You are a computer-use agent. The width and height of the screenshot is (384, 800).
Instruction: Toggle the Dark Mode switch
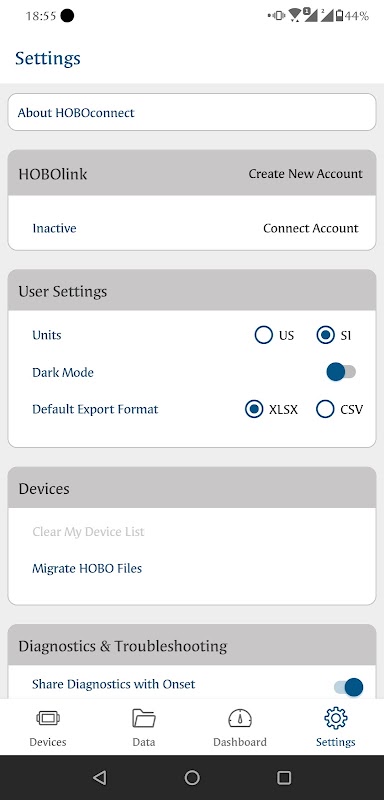click(341, 372)
